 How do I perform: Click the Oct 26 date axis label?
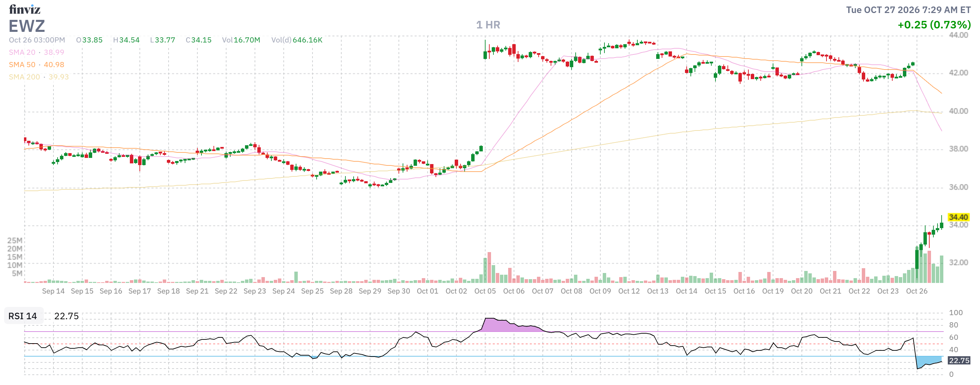click(x=917, y=291)
